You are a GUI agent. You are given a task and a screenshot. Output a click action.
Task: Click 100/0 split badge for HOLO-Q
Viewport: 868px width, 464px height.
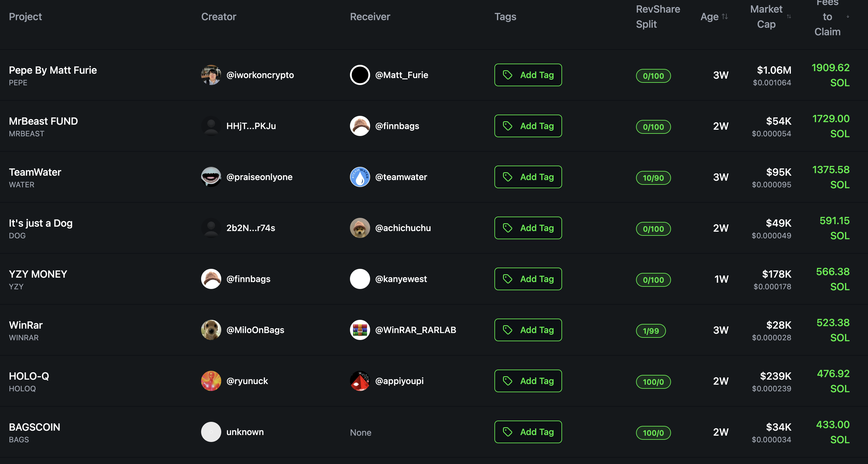click(x=653, y=382)
